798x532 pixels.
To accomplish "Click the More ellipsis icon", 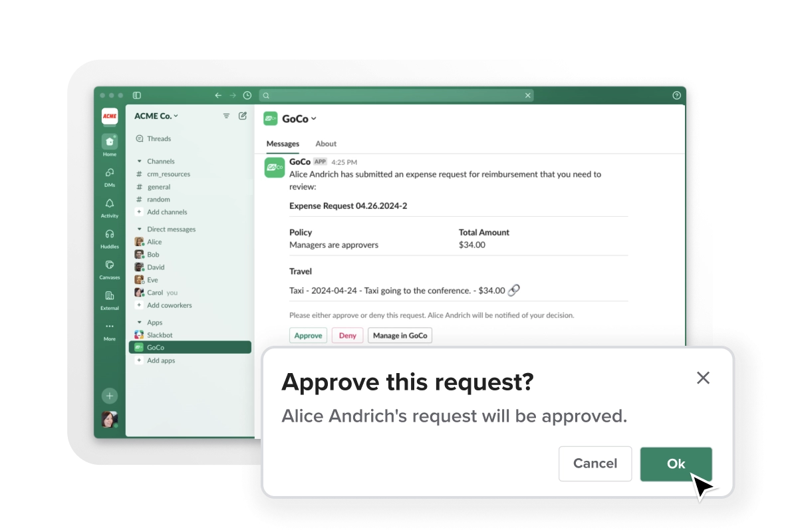I will pos(110,327).
